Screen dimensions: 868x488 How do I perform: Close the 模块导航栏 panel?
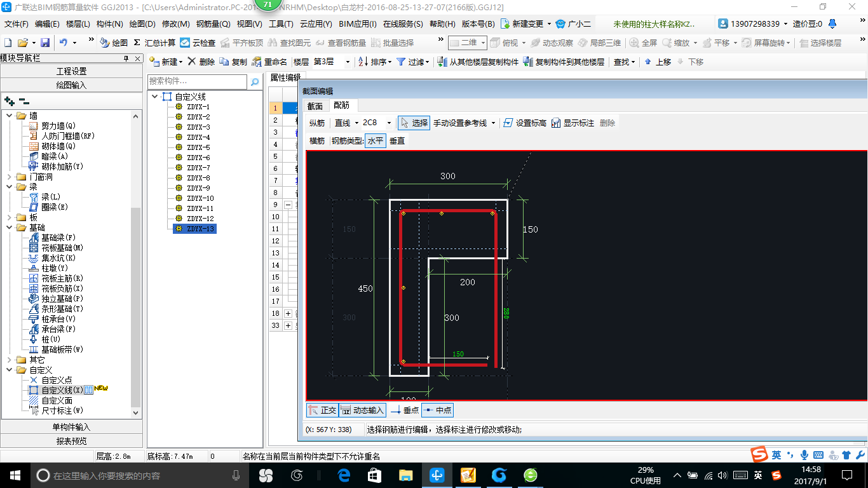pyautogui.click(x=138, y=58)
